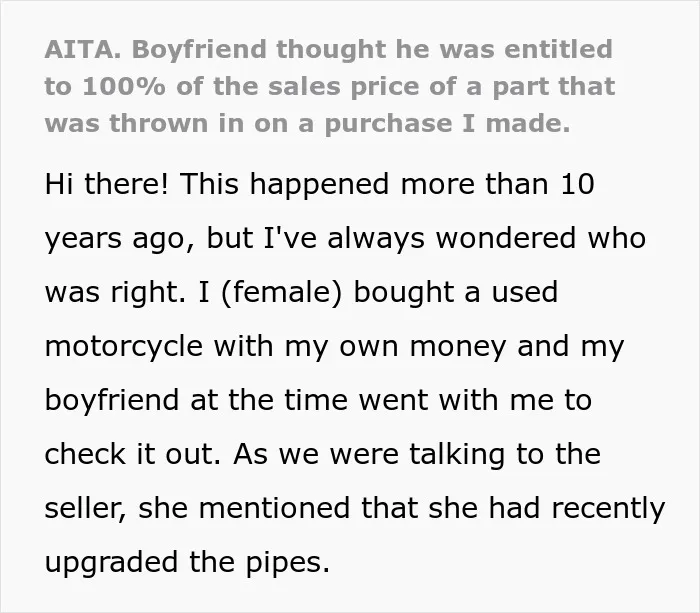Click the phrase 'upgraded the pipes.'
Image resolution: width=700 pixels, height=613 pixels.
tap(188, 563)
